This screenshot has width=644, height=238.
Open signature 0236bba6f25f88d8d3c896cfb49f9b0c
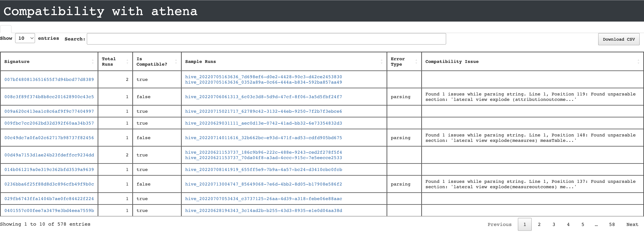tap(49, 184)
